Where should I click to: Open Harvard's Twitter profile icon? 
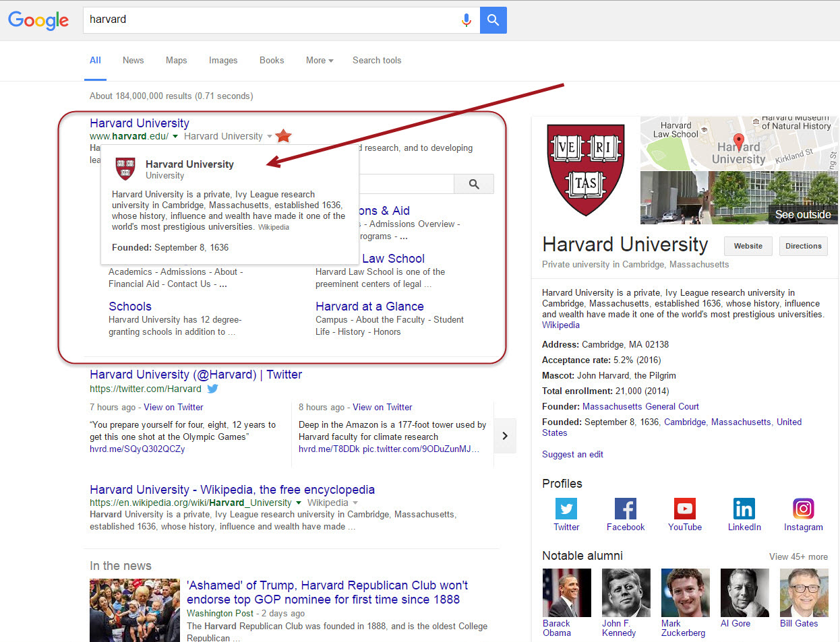click(566, 509)
